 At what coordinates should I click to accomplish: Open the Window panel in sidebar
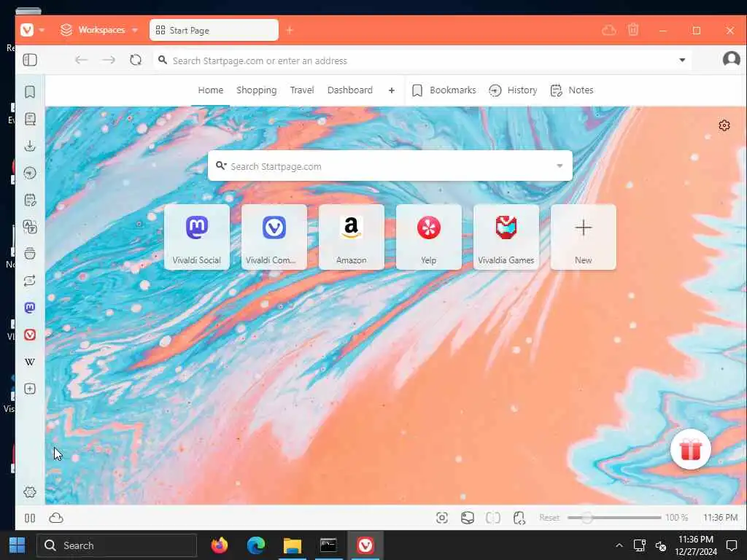tap(30, 253)
